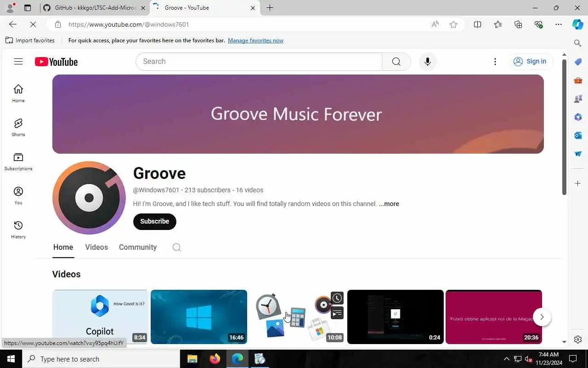Click the Groove channel avatar
588x368 pixels.
89,198
